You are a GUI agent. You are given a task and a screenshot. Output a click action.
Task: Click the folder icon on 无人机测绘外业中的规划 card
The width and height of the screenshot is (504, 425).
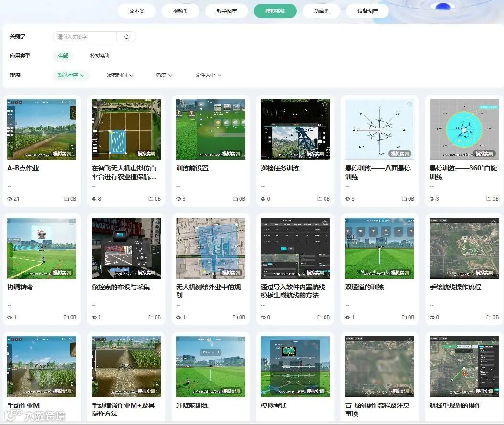[x=235, y=317]
